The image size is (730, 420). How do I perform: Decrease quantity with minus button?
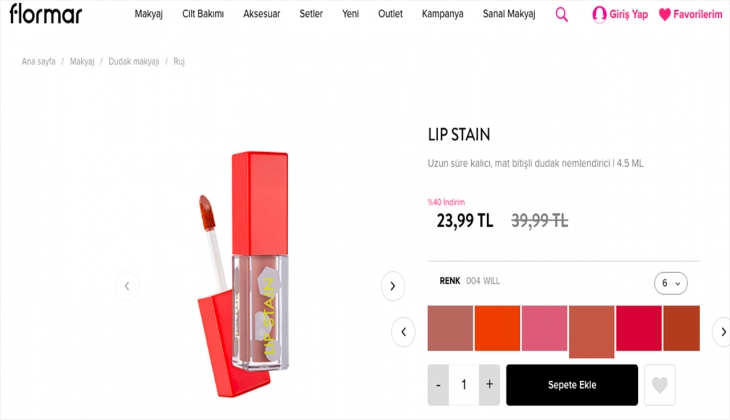click(438, 385)
